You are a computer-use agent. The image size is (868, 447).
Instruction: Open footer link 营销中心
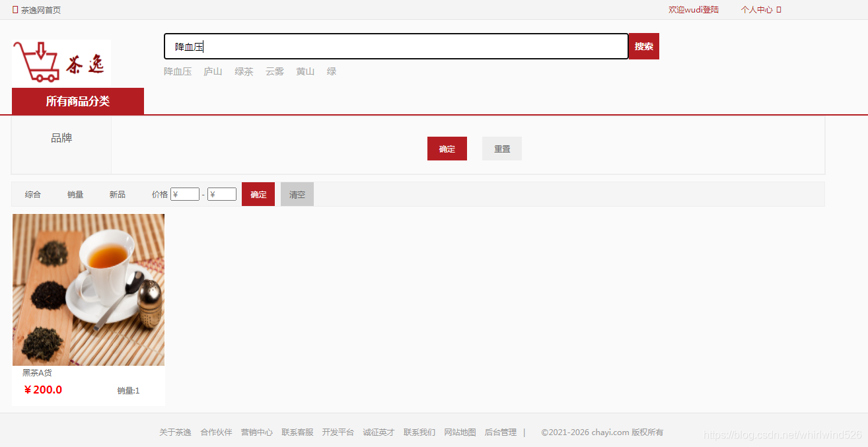257,432
